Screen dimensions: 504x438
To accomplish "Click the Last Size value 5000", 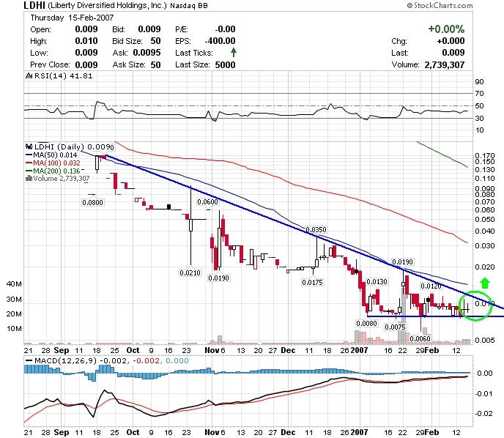I will (x=225, y=65).
